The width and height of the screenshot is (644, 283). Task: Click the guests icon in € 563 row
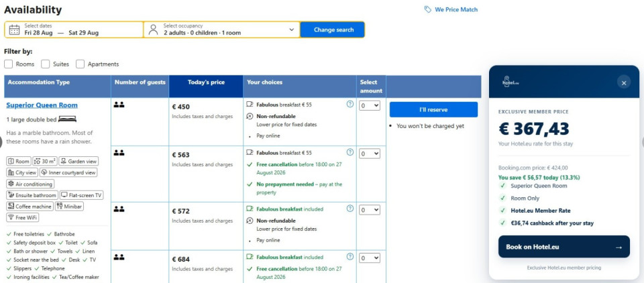click(x=119, y=153)
